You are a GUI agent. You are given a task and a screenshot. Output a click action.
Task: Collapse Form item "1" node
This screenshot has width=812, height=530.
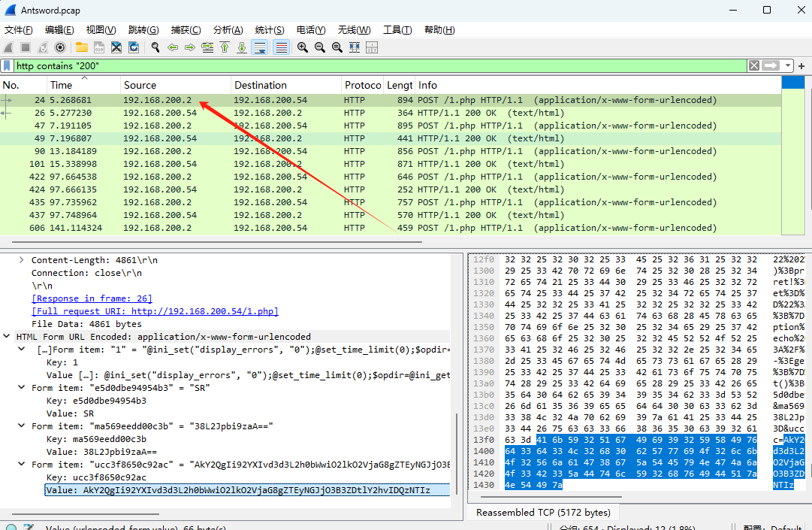click(x=22, y=350)
